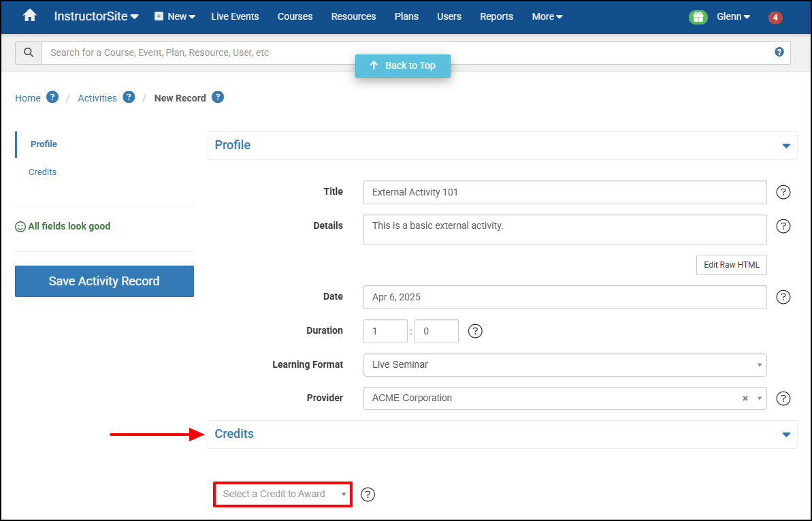The height and width of the screenshot is (521, 812).
Task: Open the red notifications badge showing 4
Action: [775, 17]
